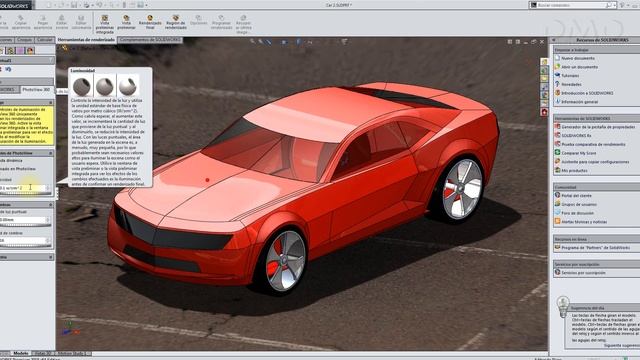Click the Información general info icon
The height and width of the screenshot is (360, 640).
(x=557, y=101)
